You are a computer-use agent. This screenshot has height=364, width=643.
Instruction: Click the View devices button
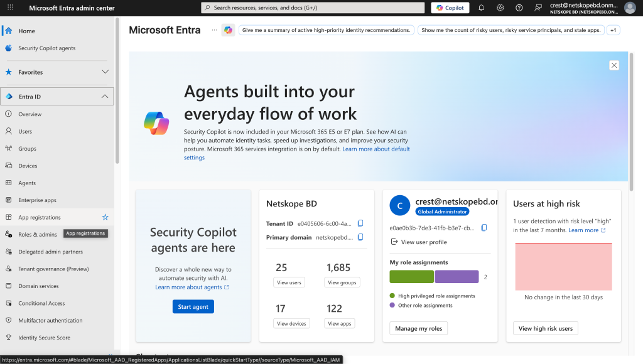click(291, 323)
